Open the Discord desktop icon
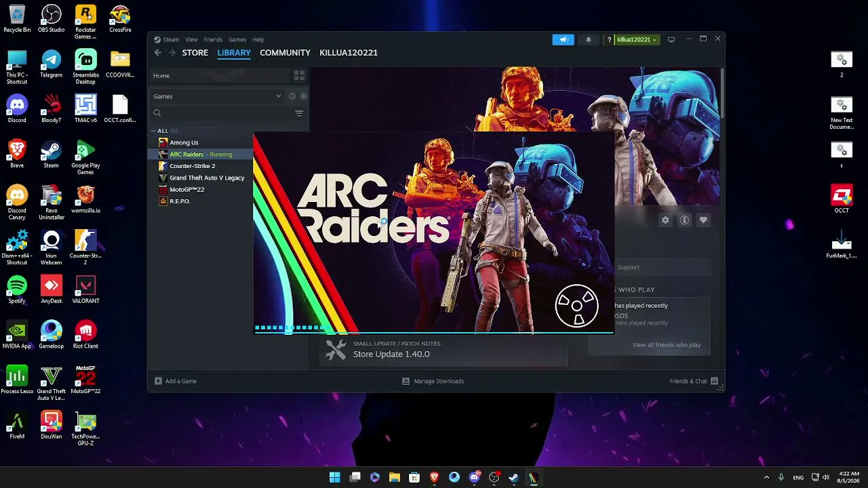This screenshot has height=488, width=868. [17, 109]
